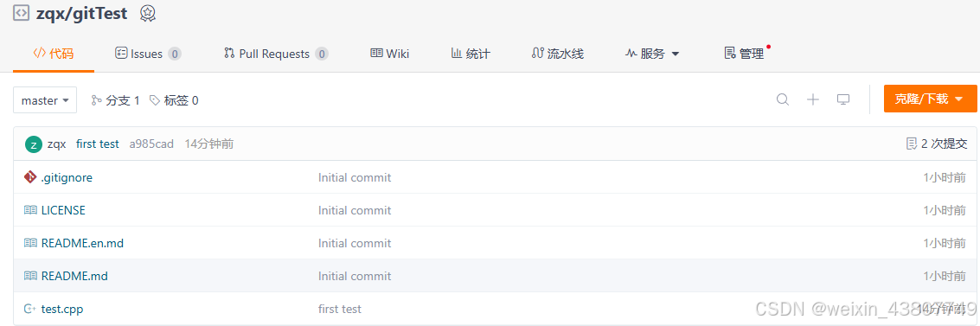This screenshot has width=980, height=326.
Task: Open the Wiki tab
Action: coord(390,54)
